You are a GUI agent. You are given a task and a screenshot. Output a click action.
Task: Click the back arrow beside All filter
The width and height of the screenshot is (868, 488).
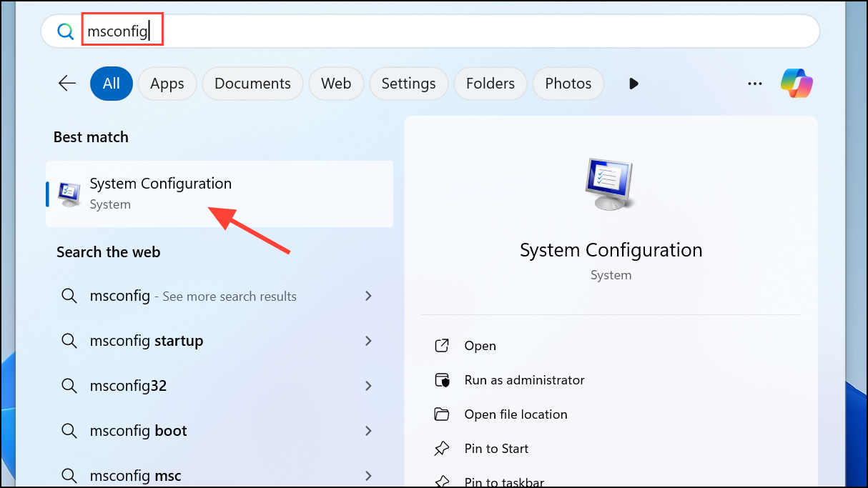pos(67,84)
